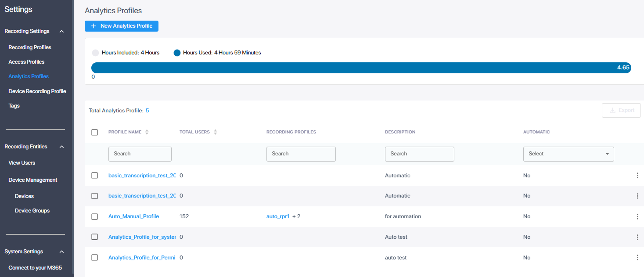This screenshot has height=277, width=644.
Task: Open Device Recording Profile settings page
Action: (37, 91)
